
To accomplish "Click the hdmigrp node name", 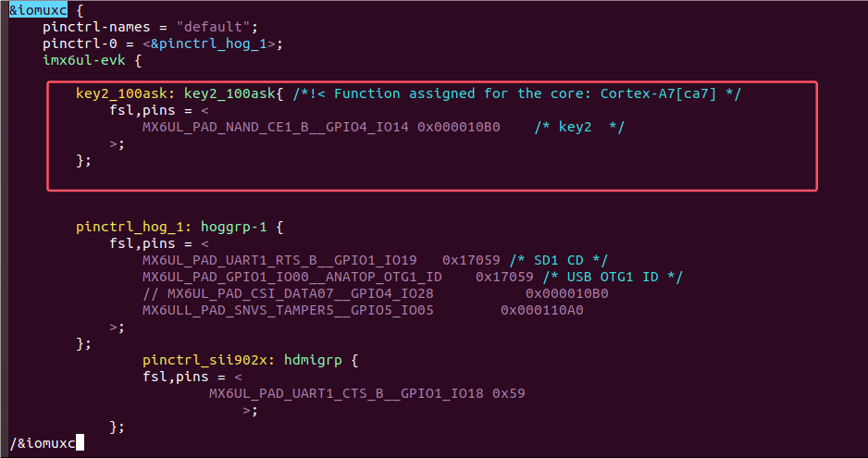I will point(313,360).
